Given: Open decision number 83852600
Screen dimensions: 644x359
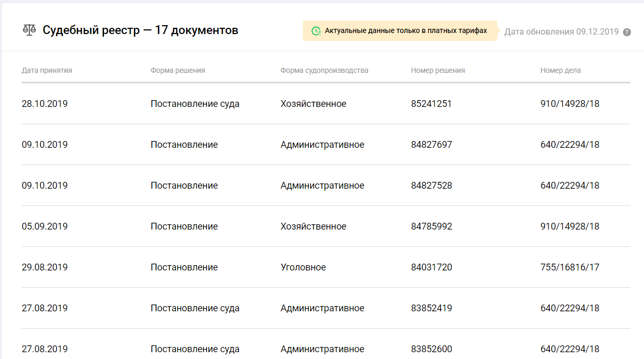Looking at the screenshot, I should click(x=431, y=349).
